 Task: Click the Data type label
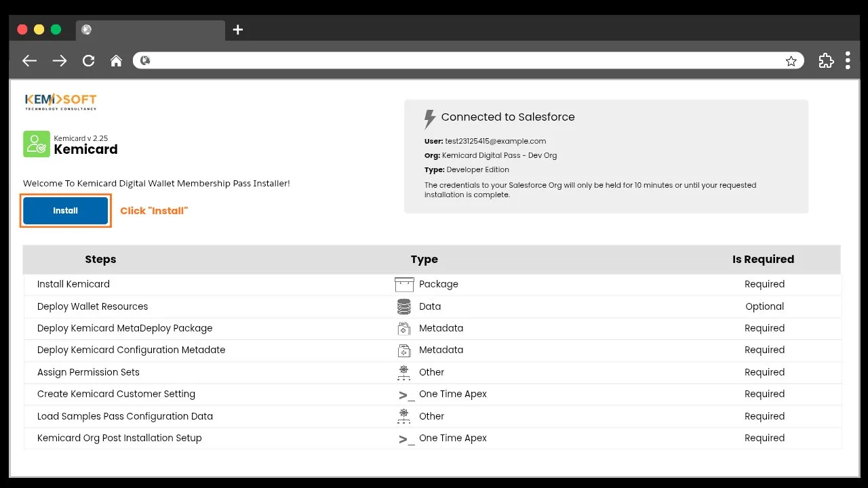click(x=430, y=306)
